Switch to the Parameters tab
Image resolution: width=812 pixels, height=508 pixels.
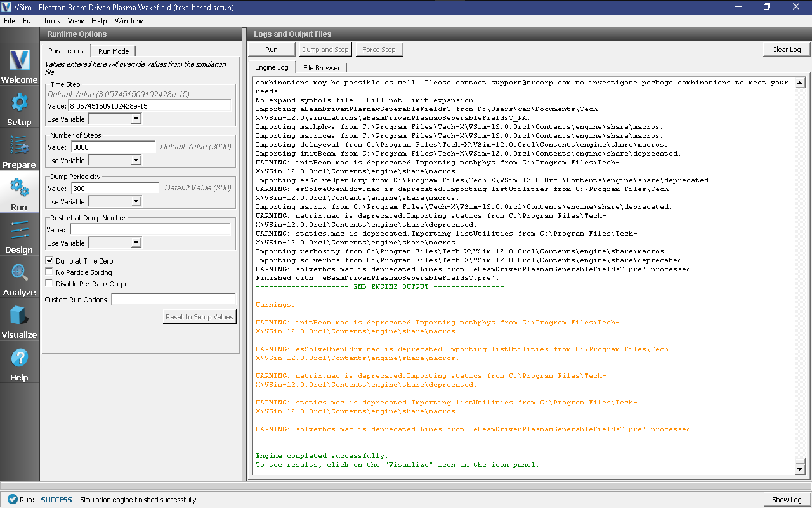pos(66,51)
